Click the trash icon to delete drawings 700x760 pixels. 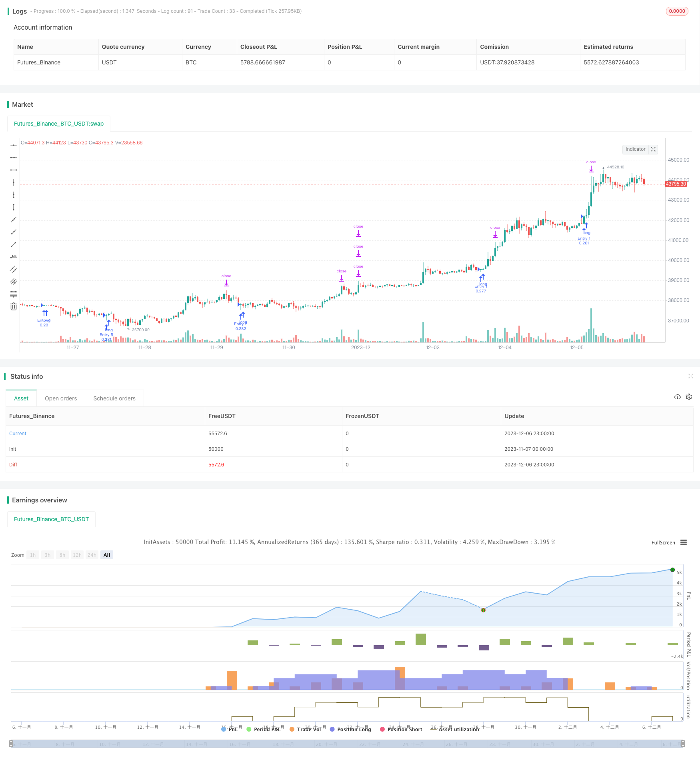(14, 306)
